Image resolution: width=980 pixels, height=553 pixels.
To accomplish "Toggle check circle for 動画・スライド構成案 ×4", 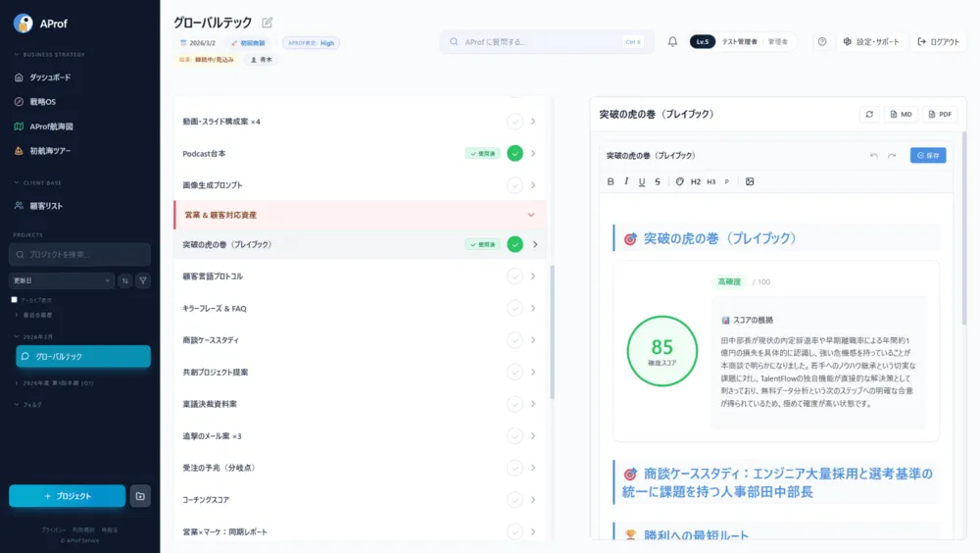I will (514, 122).
